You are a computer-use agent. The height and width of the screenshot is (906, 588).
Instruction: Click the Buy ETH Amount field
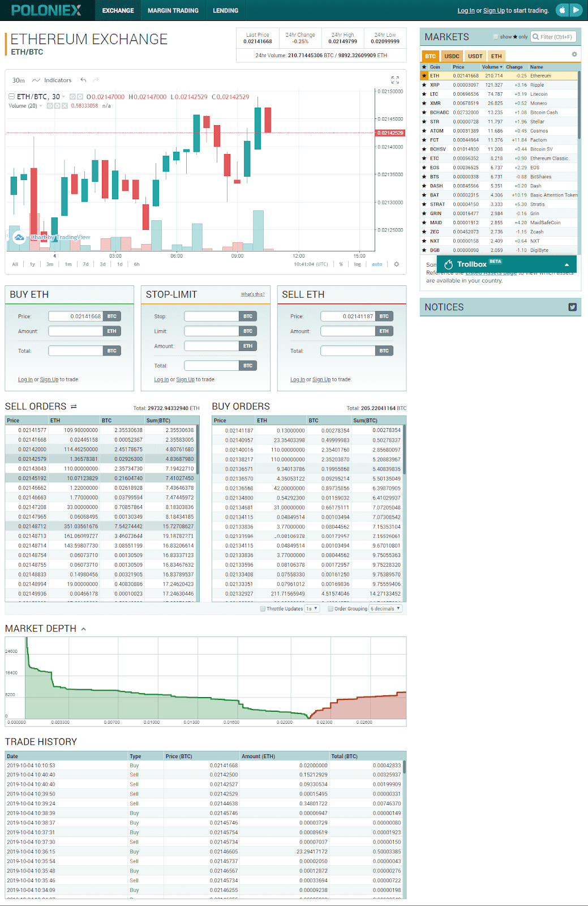[x=76, y=331]
